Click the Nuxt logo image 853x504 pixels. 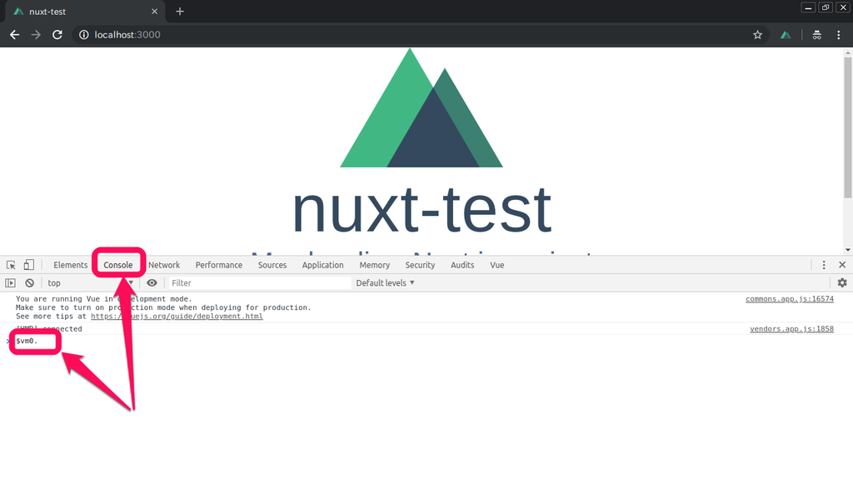pos(422,107)
